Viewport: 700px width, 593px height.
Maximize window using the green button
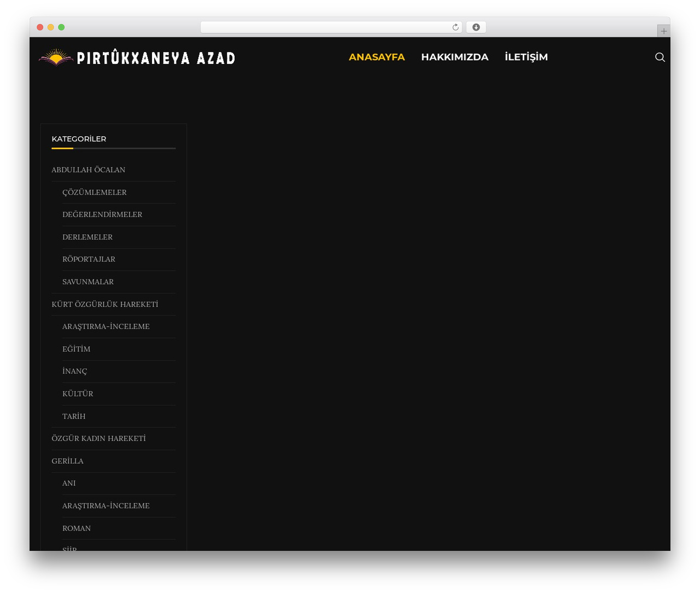point(61,27)
